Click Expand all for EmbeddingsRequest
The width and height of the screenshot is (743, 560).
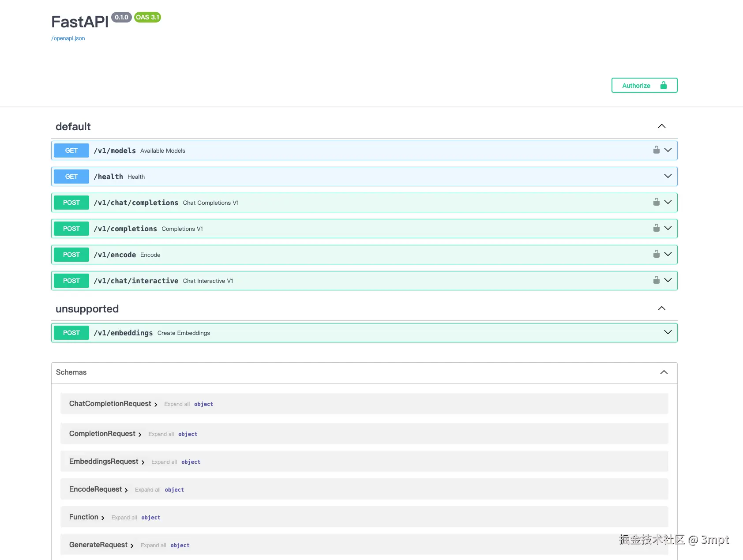point(164,462)
